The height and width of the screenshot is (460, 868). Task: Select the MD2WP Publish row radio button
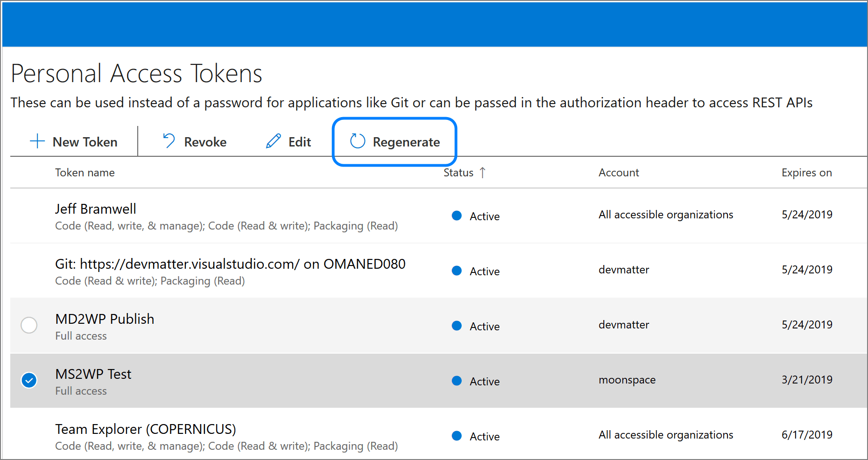tap(29, 325)
